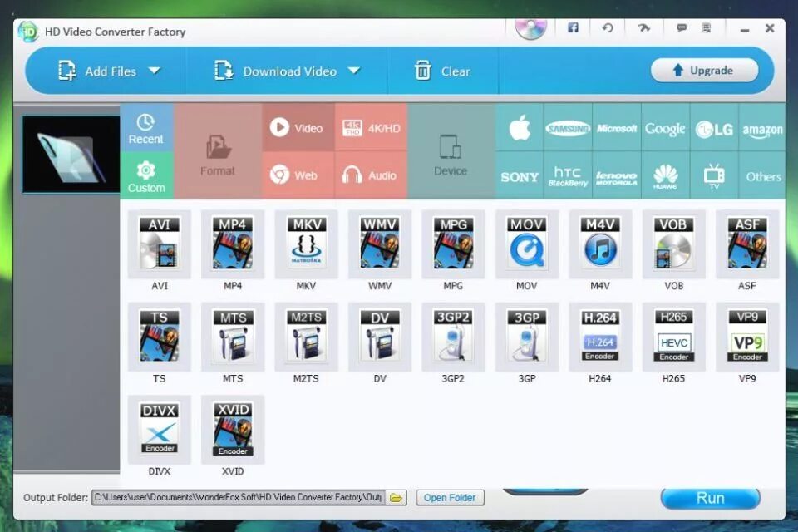This screenshot has width=798, height=532.
Task: Open the Apple device profiles
Action: coord(519,128)
